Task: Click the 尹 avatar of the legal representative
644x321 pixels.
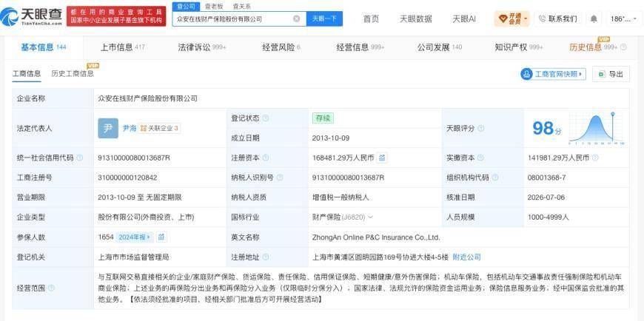Action: tap(108, 129)
